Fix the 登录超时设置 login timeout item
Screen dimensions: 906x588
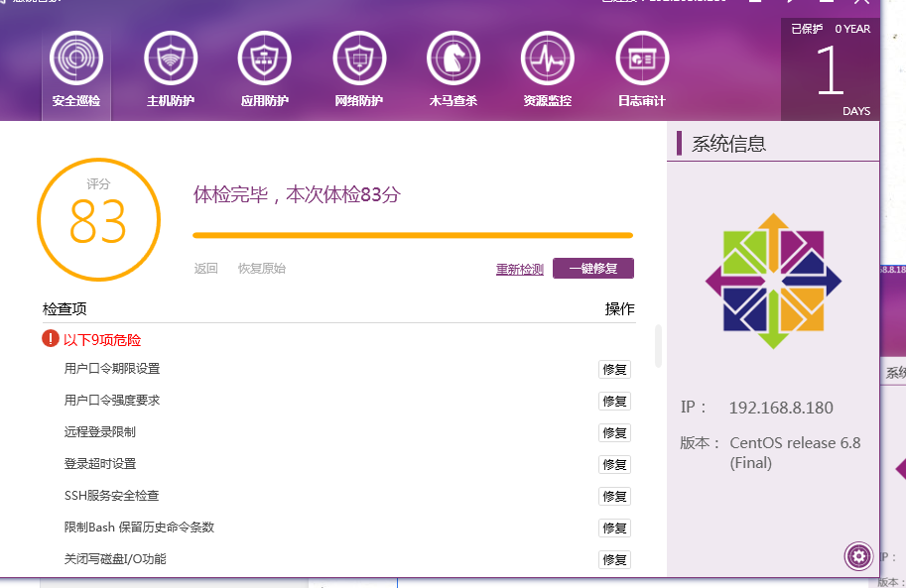pyautogui.click(x=614, y=464)
